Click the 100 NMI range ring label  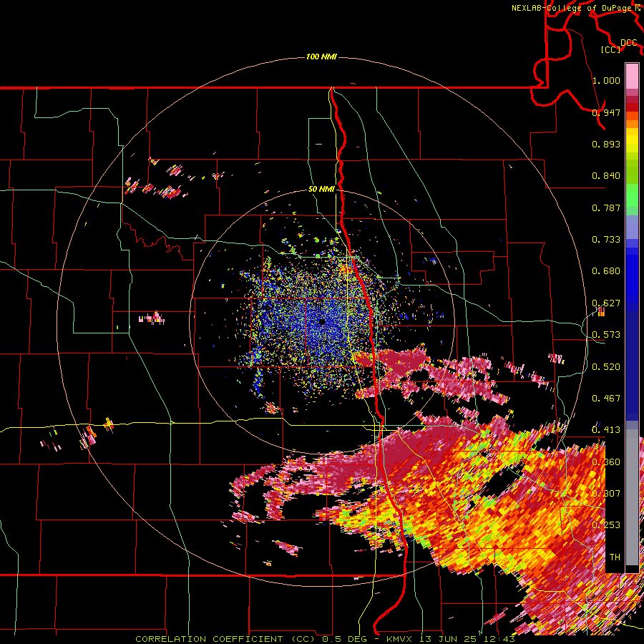point(321,57)
